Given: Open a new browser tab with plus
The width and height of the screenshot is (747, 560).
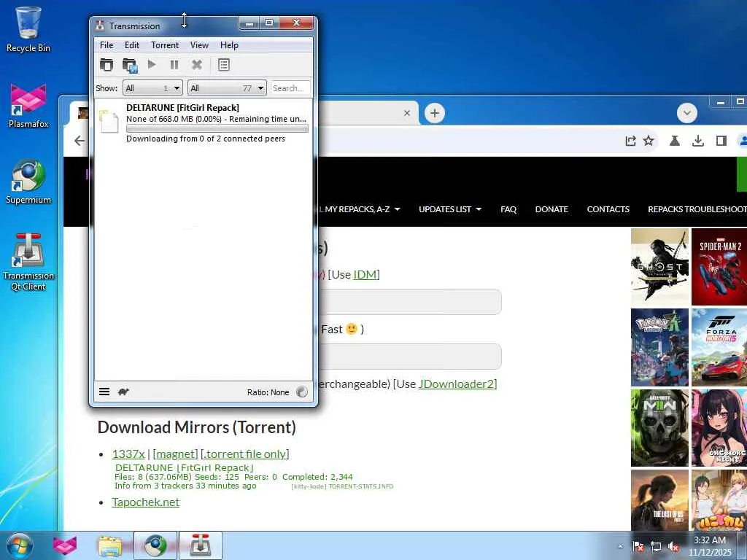Looking at the screenshot, I should coord(435,113).
